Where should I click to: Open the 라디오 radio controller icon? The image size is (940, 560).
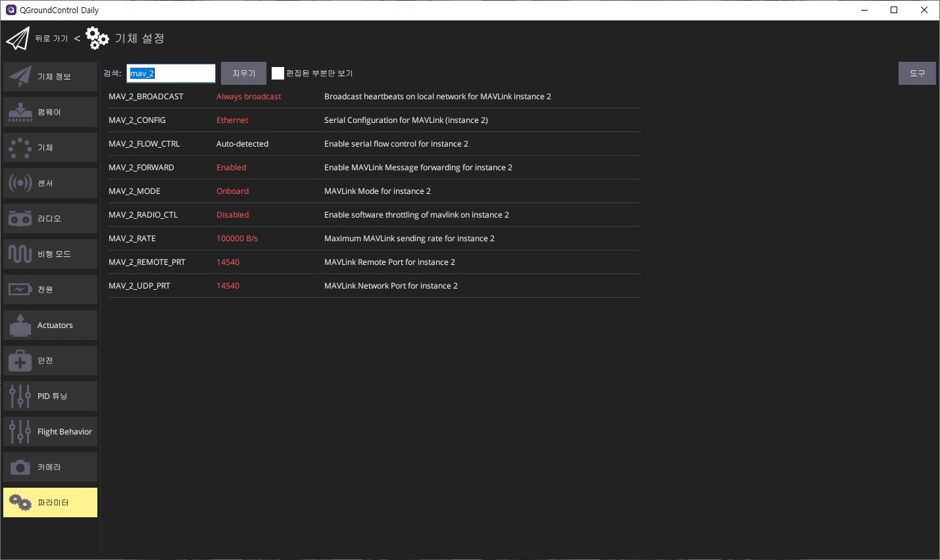point(20,219)
